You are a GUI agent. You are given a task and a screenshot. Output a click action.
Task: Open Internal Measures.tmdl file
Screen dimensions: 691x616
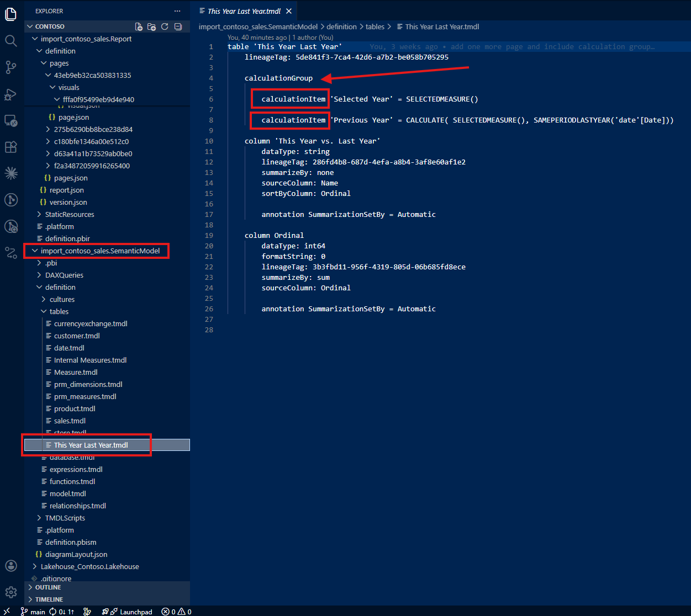tap(90, 360)
